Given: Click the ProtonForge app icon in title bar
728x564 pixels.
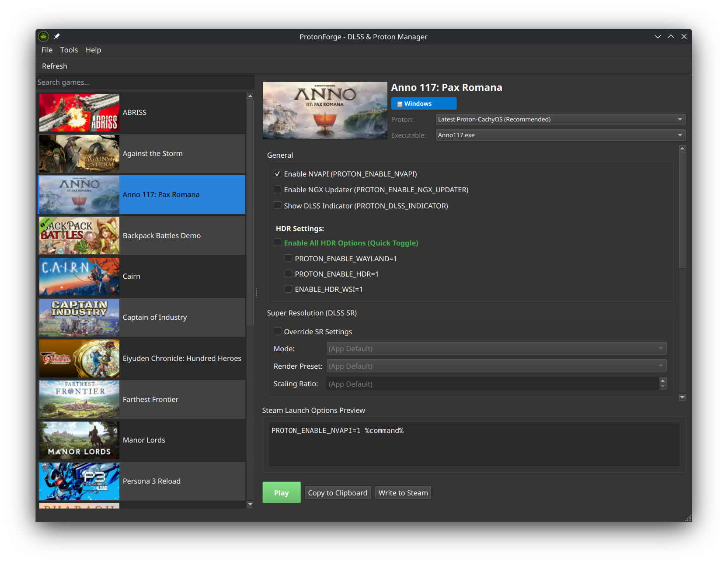Looking at the screenshot, I should [43, 37].
